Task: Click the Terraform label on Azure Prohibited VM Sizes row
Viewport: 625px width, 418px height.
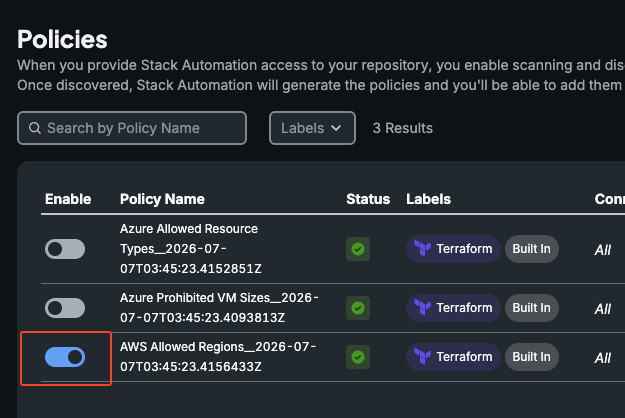Action: 453,308
